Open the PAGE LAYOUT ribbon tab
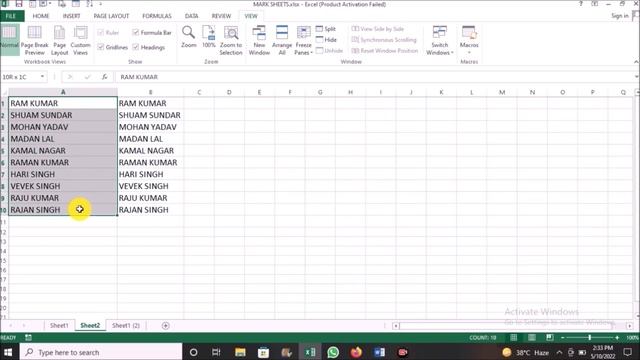This screenshot has width=640, height=360. [x=111, y=16]
